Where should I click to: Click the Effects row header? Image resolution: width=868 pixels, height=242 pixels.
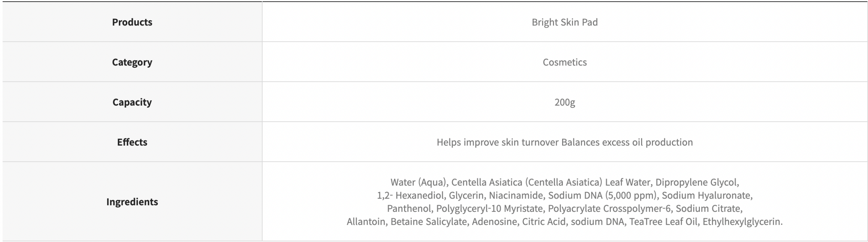coord(132,142)
